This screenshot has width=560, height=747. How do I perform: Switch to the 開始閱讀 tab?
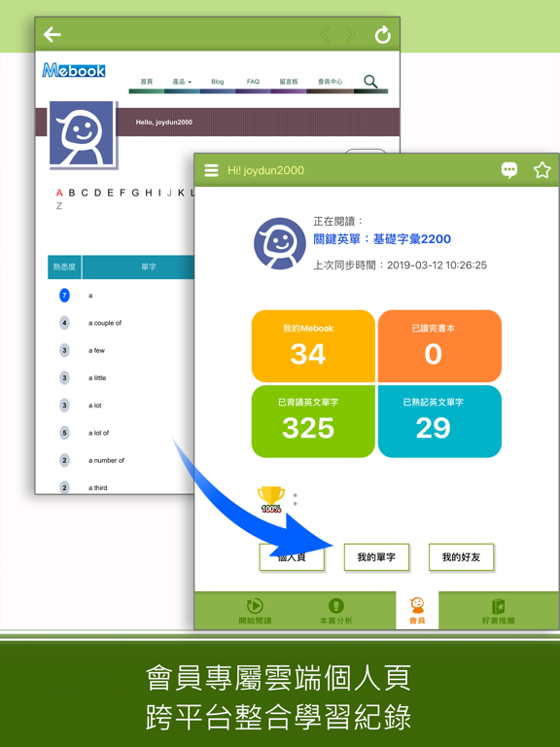click(x=255, y=611)
